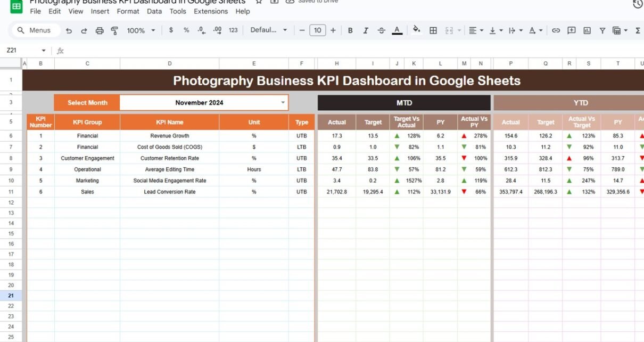Open the text rotation dropdown
644x342 pixels.
(x=535, y=30)
